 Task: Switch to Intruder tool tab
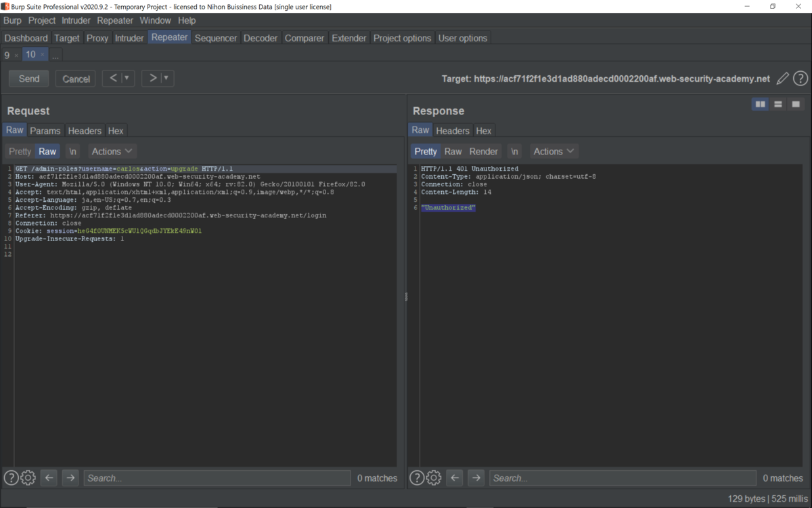(129, 38)
